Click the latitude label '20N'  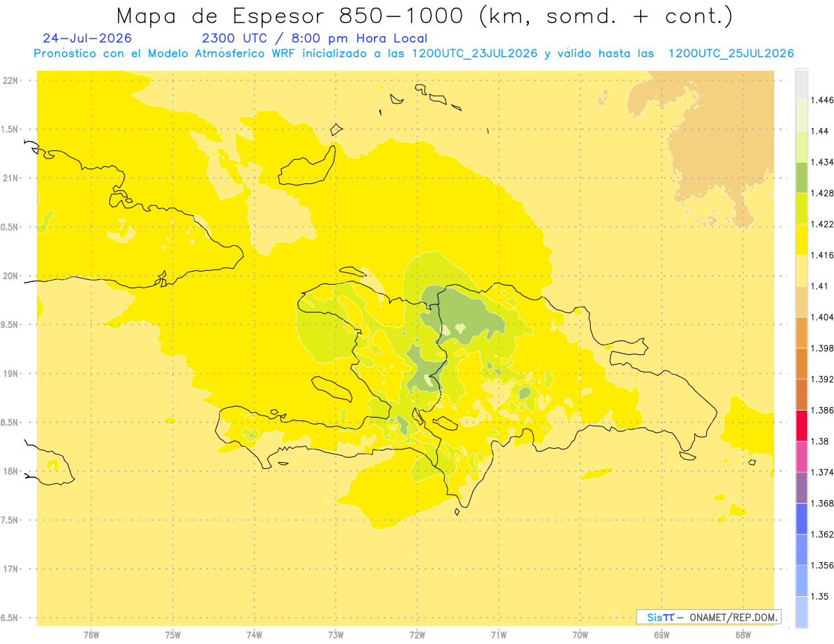(10, 276)
